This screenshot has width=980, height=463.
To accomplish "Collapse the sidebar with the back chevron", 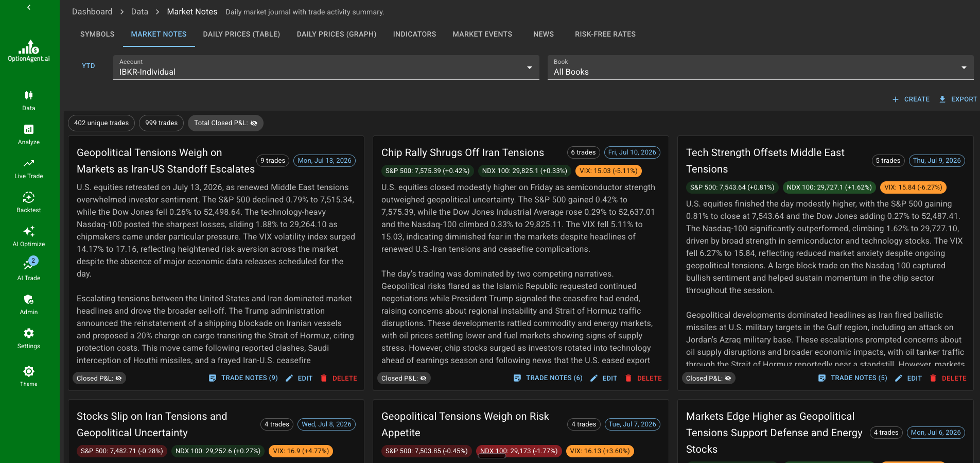I will pyautogui.click(x=29, y=7).
